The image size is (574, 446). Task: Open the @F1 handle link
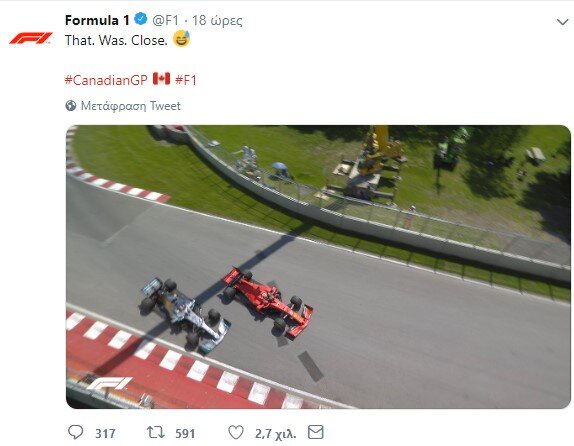tap(165, 20)
